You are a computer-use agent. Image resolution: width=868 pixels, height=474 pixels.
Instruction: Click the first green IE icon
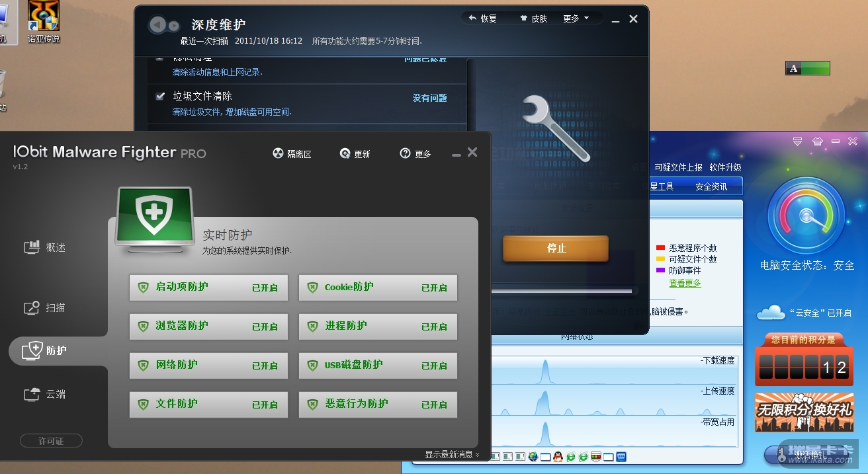click(570, 457)
